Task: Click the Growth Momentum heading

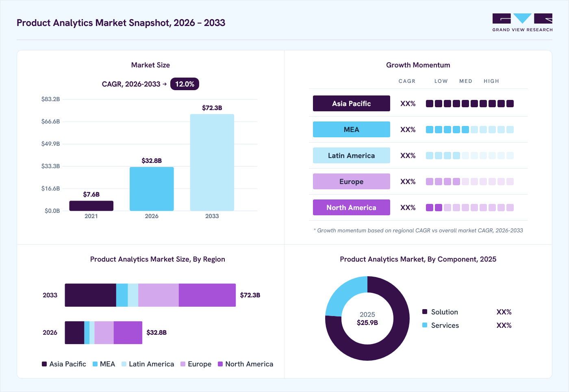Action: click(x=418, y=65)
